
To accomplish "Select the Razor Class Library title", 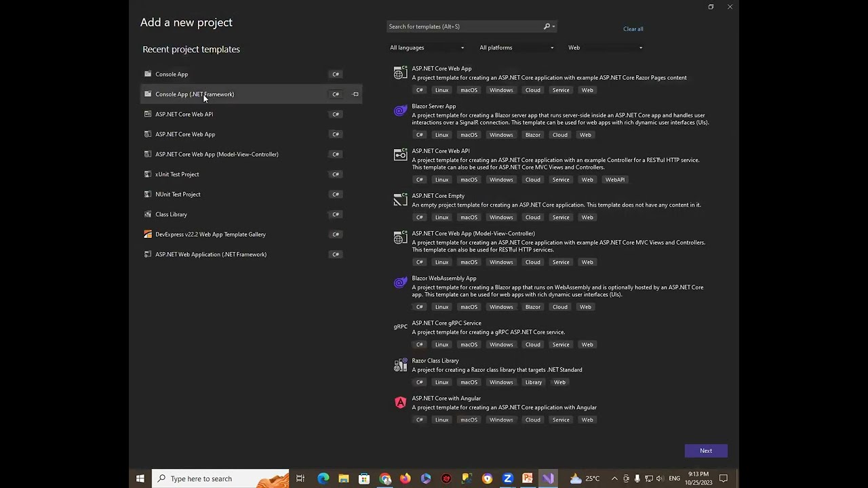I will (435, 361).
